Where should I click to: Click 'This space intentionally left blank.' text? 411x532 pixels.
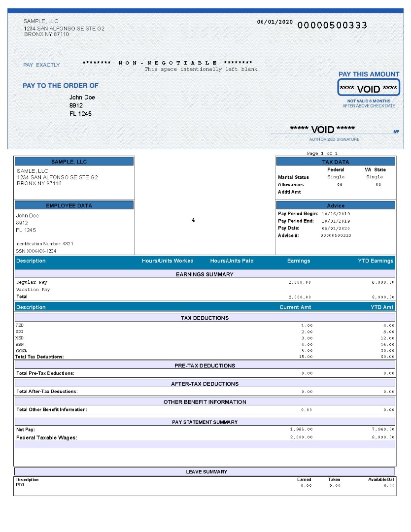pos(202,69)
